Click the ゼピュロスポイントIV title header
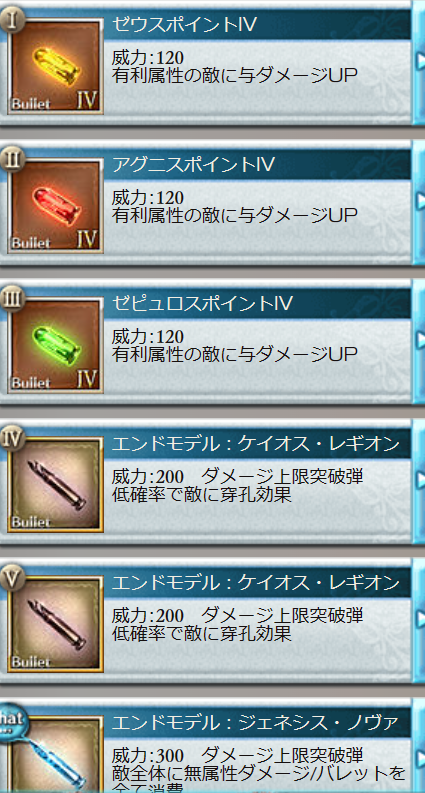The height and width of the screenshot is (793, 425). pyautogui.click(x=258, y=303)
